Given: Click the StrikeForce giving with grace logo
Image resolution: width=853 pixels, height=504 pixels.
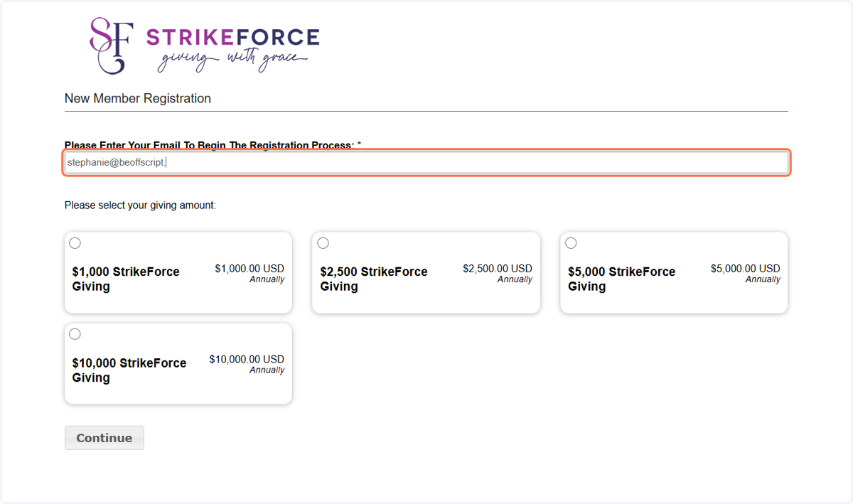Looking at the screenshot, I should point(204,45).
